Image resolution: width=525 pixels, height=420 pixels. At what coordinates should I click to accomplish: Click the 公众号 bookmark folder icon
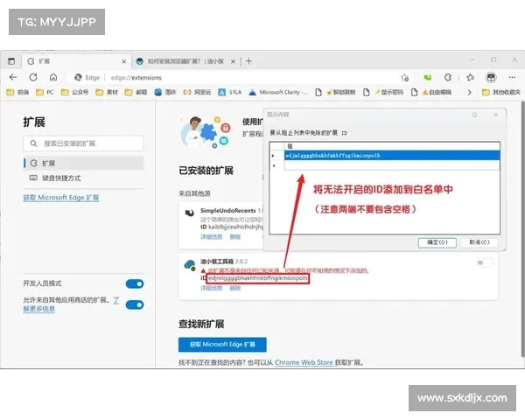click(x=65, y=92)
